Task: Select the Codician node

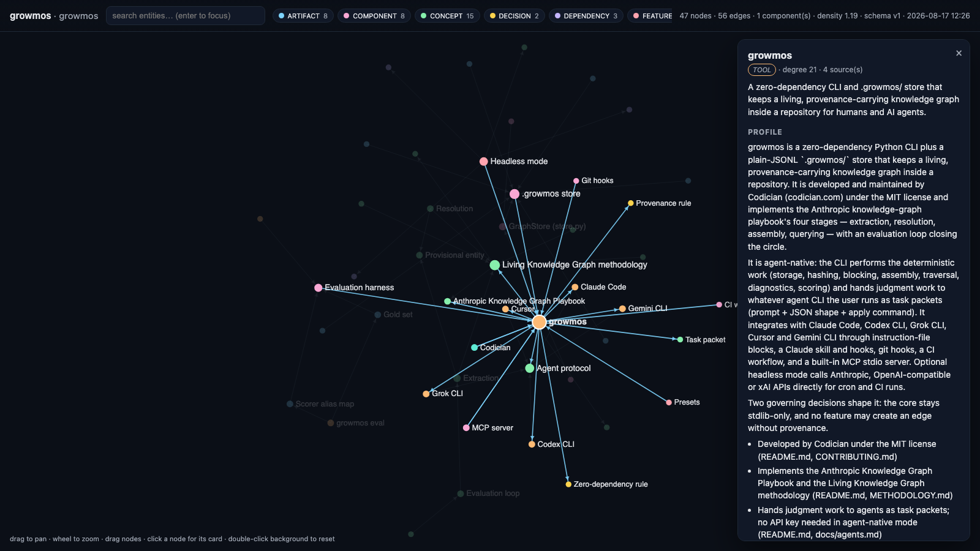Action: coord(474,348)
